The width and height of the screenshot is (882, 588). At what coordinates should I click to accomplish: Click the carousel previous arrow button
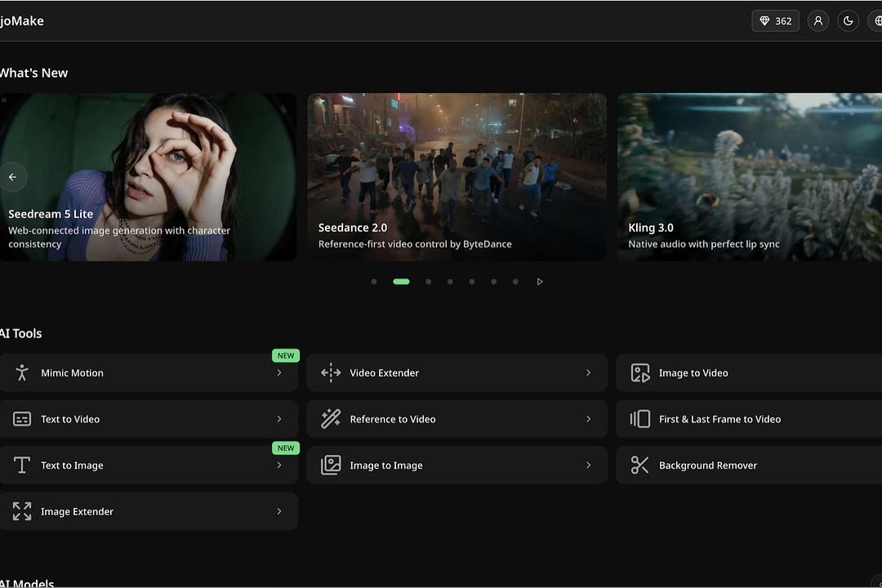tap(13, 177)
